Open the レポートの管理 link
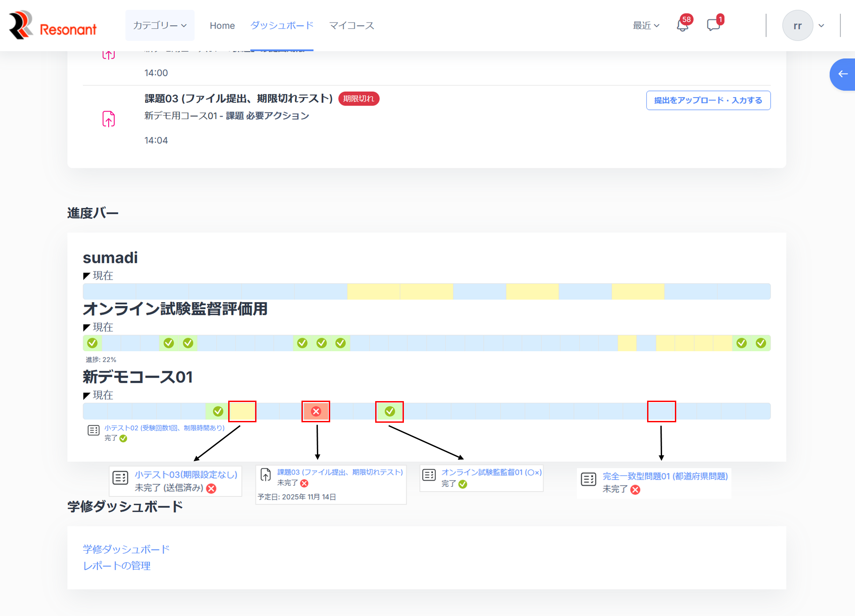Image resolution: width=855 pixels, height=616 pixels. pyautogui.click(x=117, y=565)
